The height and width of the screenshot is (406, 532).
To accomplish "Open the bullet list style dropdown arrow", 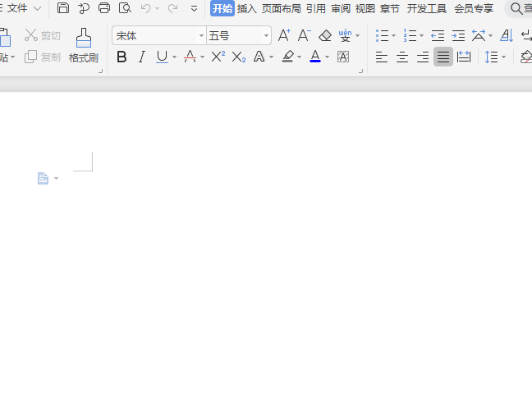I will point(394,36).
